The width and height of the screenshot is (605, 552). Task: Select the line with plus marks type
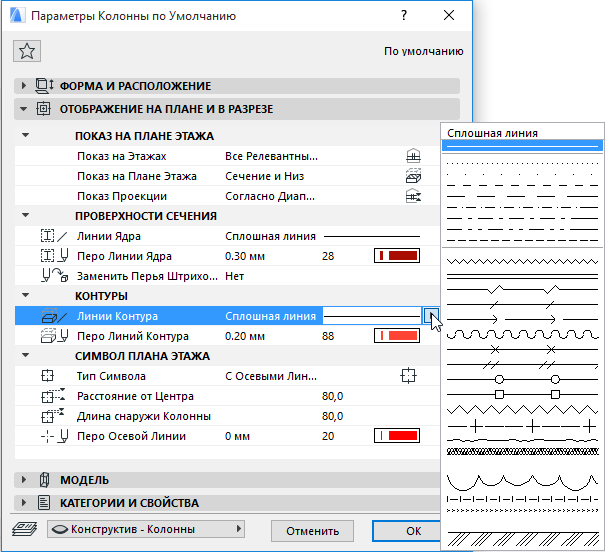522,426
